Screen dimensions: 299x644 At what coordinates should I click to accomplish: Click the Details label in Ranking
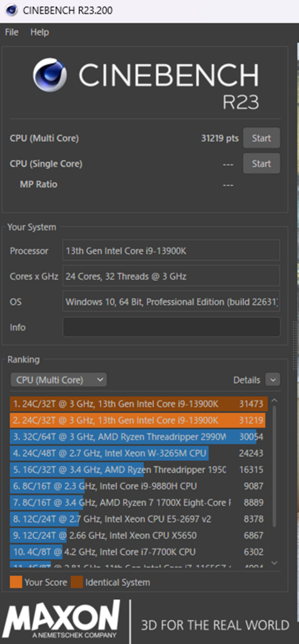[246, 380]
